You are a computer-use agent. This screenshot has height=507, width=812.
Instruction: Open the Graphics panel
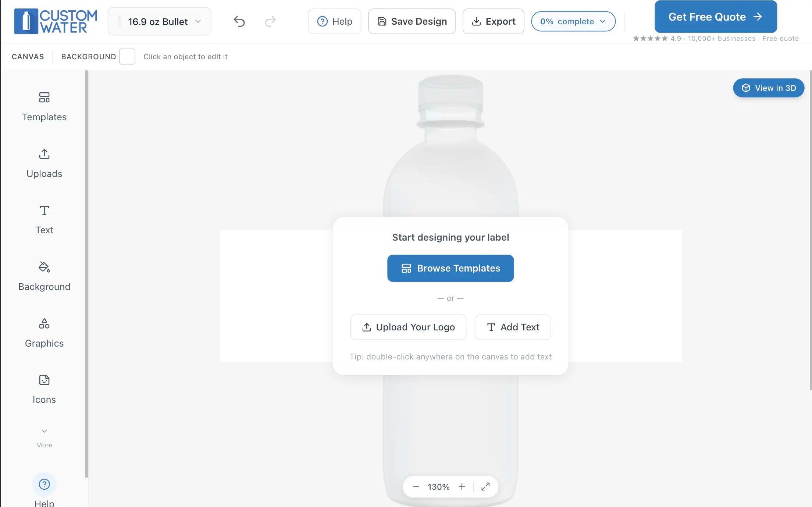(44, 333)
